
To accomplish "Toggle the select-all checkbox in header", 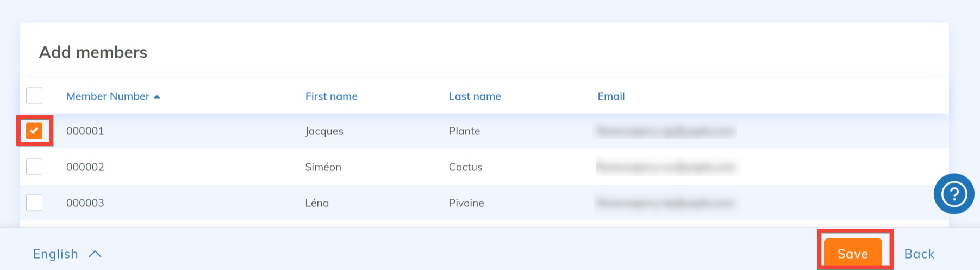I will 34,96.
